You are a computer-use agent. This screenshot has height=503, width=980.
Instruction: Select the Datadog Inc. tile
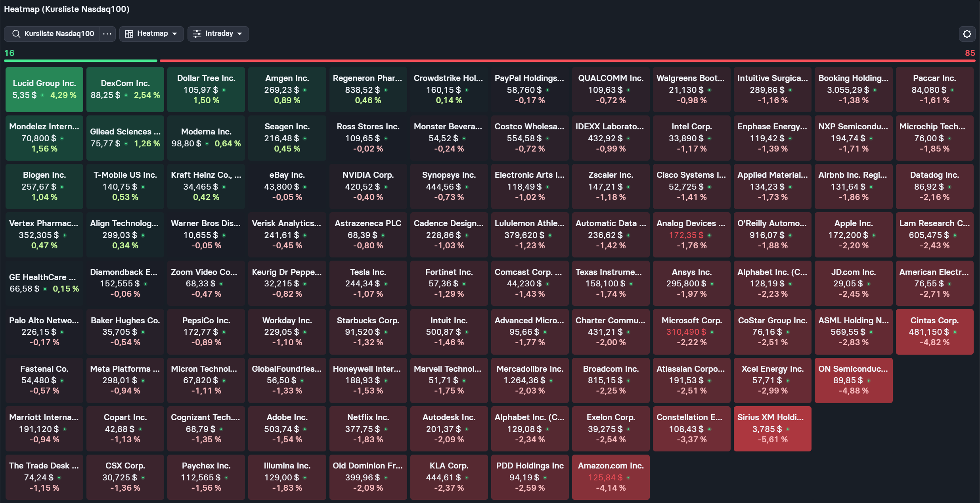coord(934,186)
